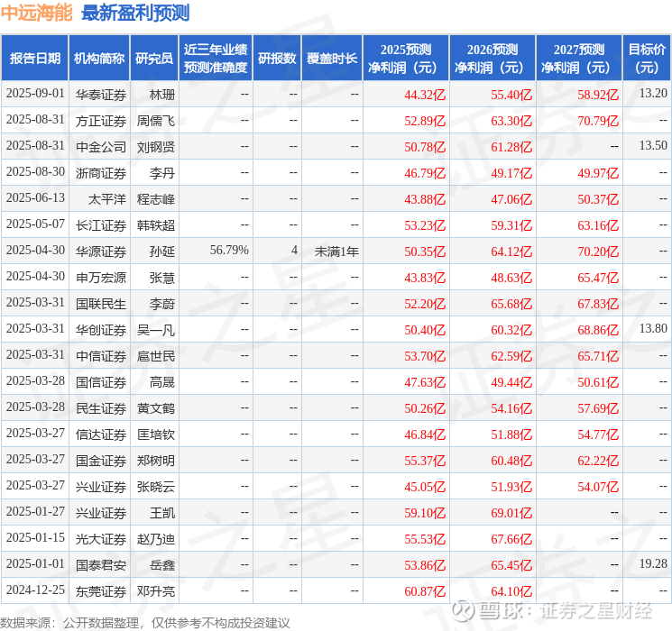Click target price 13.50
672x631 pixels.
click(x=653, y=146)
